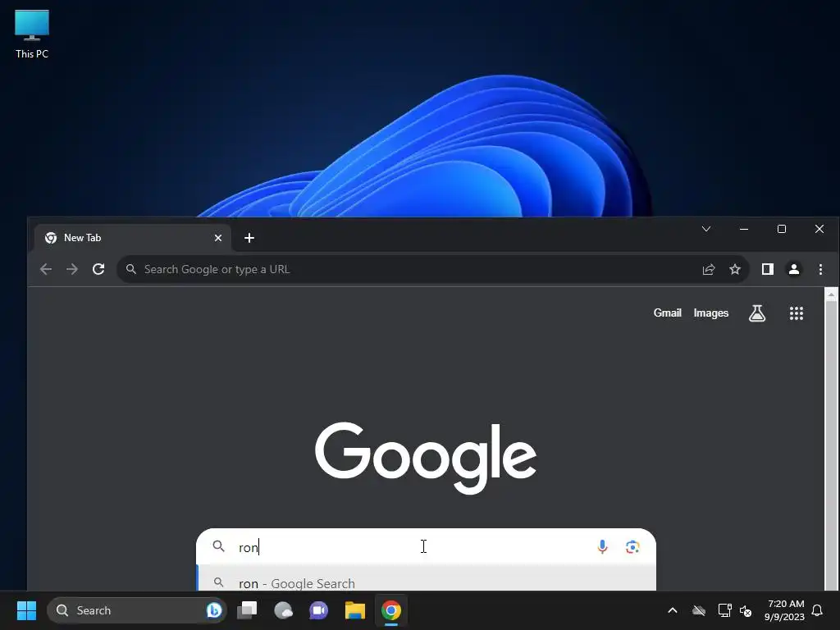This screenshot has height=630, width=840.
Task: Open Bing chat icon in taskbar search
Action: click(x=214, y=610)
